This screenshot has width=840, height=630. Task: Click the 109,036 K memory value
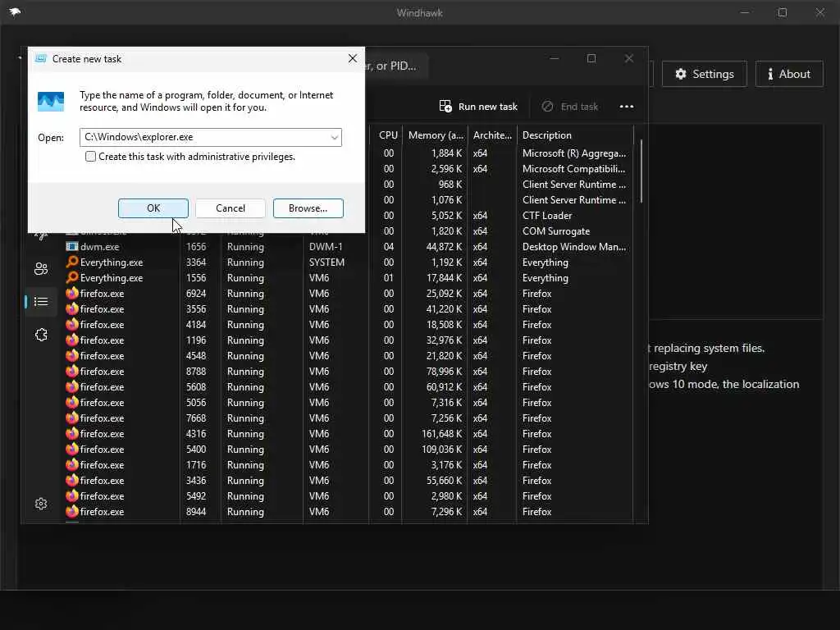pyautogui.click(x=441, y=450)
